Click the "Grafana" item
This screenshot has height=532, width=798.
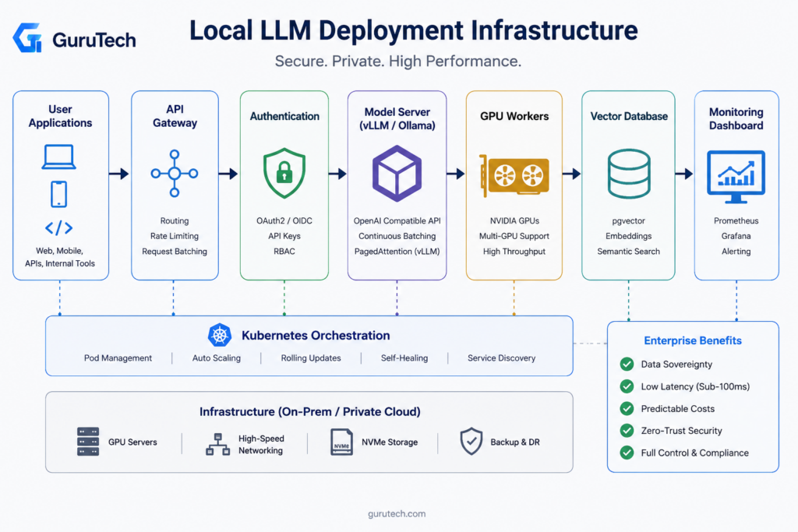(x=736, y=236)
